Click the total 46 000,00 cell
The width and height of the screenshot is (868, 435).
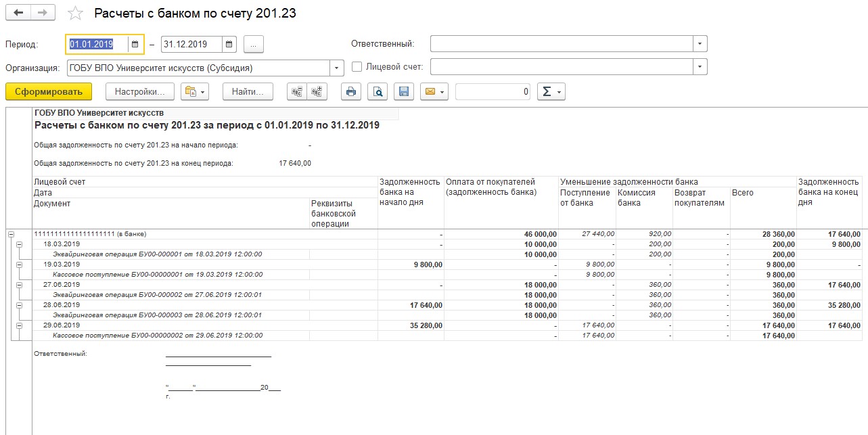(x=501, y=234)
